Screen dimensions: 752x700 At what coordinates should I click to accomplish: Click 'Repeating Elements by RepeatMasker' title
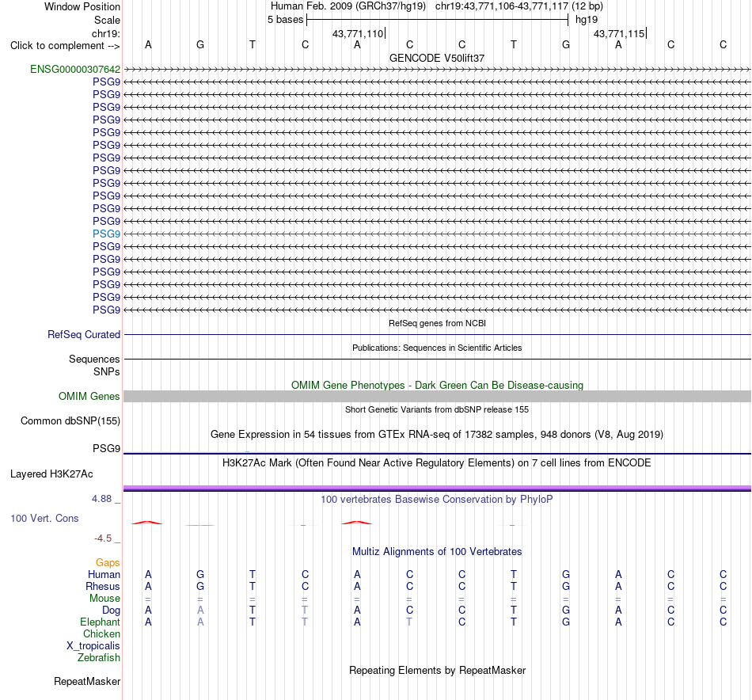pyautogui.click(x=438, y=670)
